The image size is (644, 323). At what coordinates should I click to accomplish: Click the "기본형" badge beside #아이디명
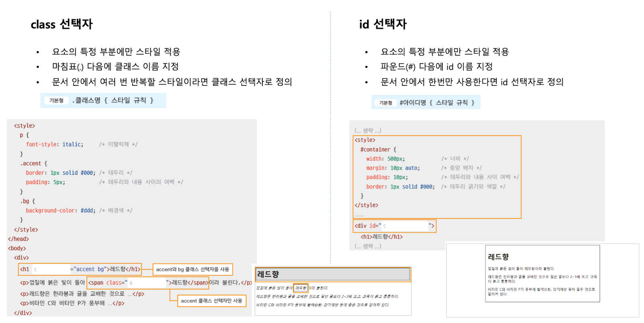click(386, 103)
